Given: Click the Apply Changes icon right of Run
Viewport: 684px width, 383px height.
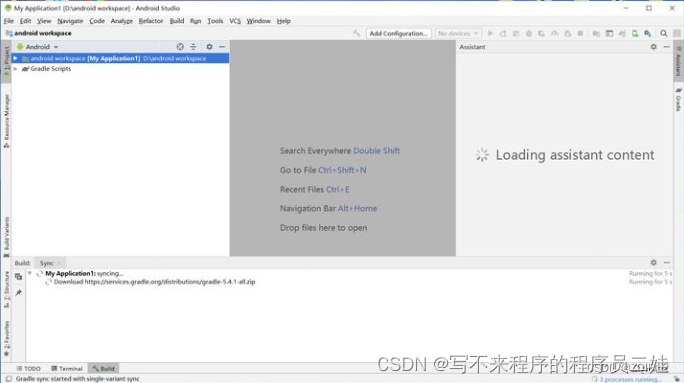Looking at the screenshot, I should (503, 34).
